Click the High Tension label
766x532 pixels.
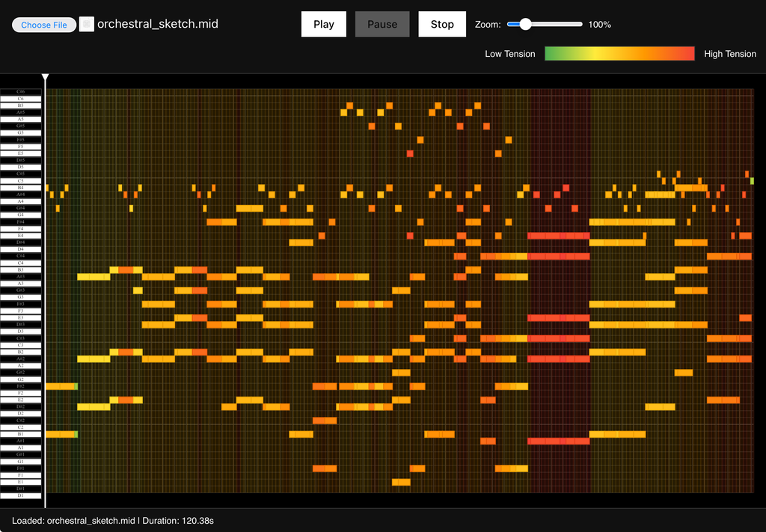click(730, 54)
